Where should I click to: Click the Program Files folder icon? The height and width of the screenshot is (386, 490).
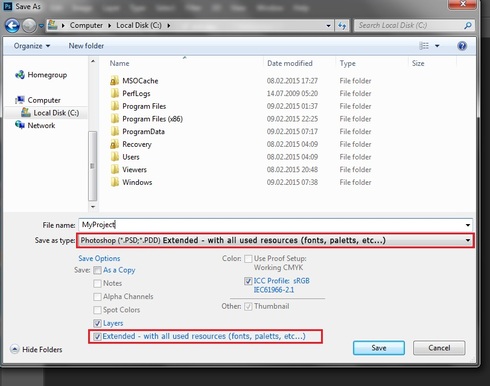(114, 106)
